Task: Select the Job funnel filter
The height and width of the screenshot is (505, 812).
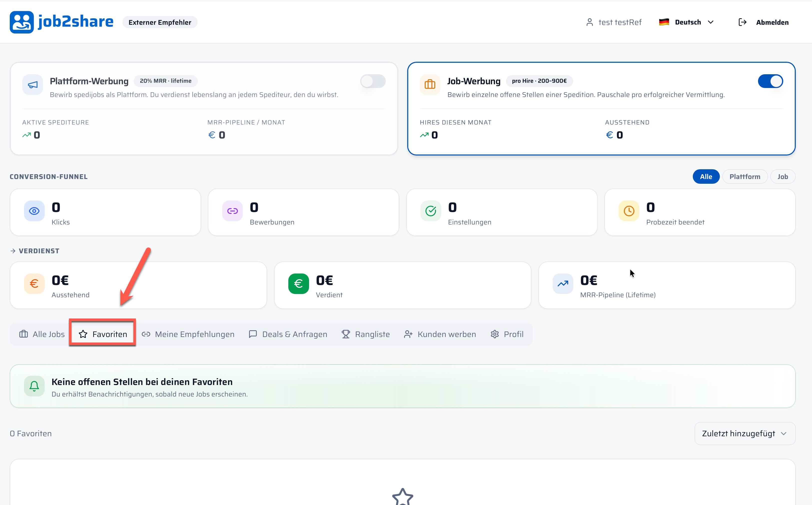Action: coord(783,177)
